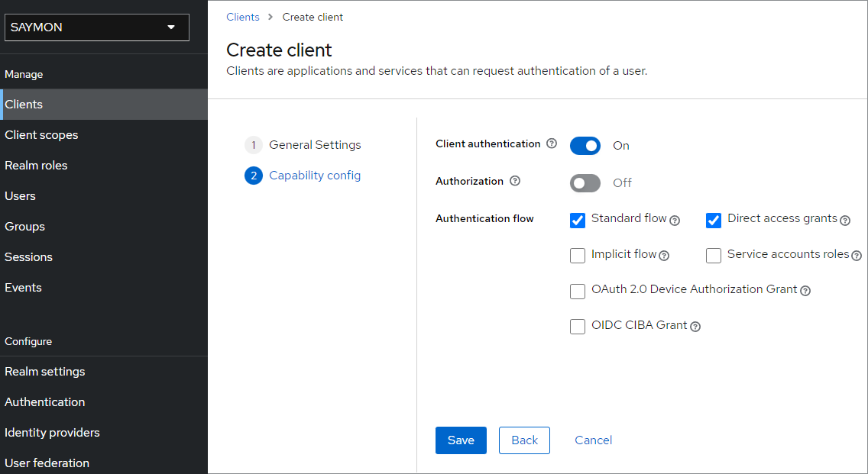
Task: Go back to previous step
Action: coord(524,440)
